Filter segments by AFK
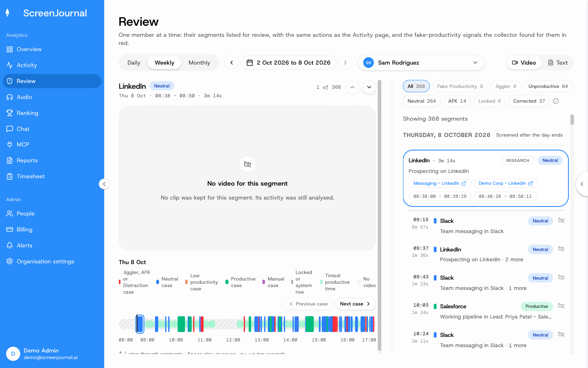Viewport: 588px width, 368px height. 457,101
